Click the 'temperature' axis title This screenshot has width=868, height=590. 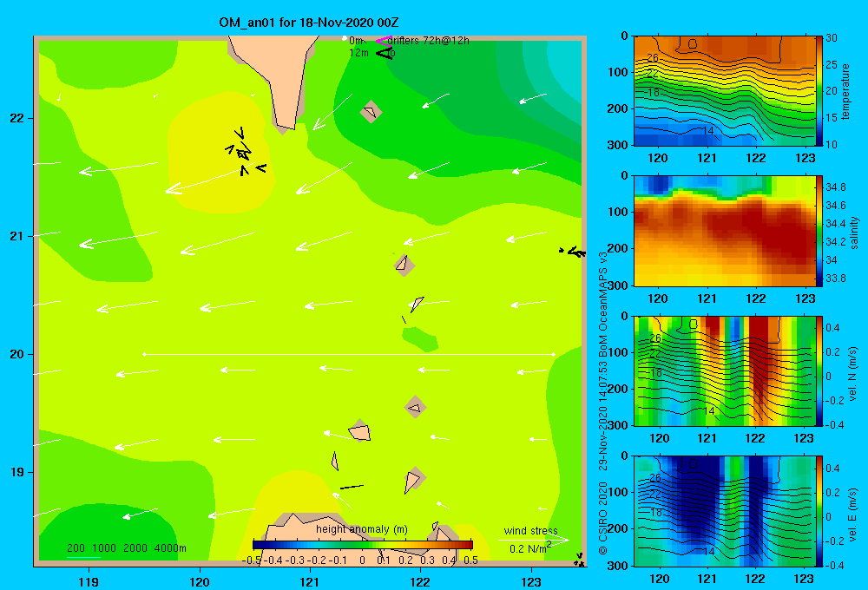click(x=845, y=91)
